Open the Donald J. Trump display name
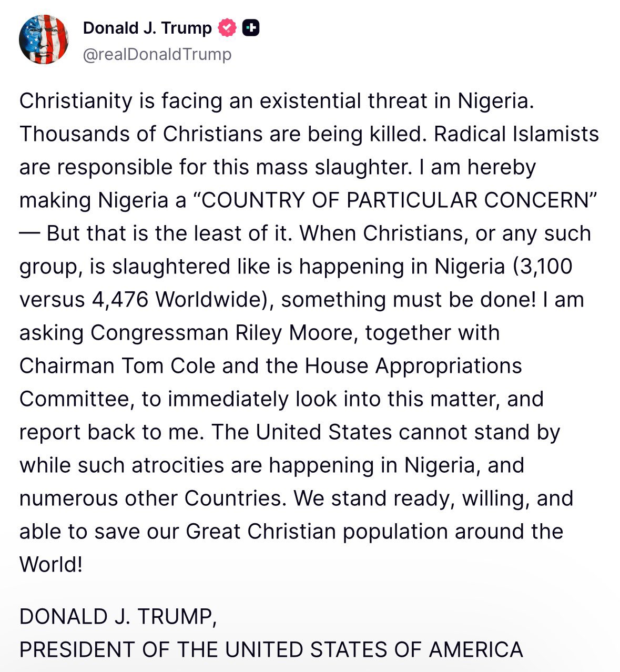The height and width of the screenshot is (672, 620). (x=147, y=28)
